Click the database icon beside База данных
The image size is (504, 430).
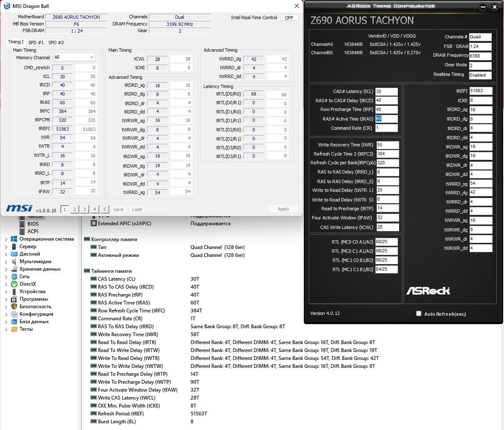click(x=14, y=322)
